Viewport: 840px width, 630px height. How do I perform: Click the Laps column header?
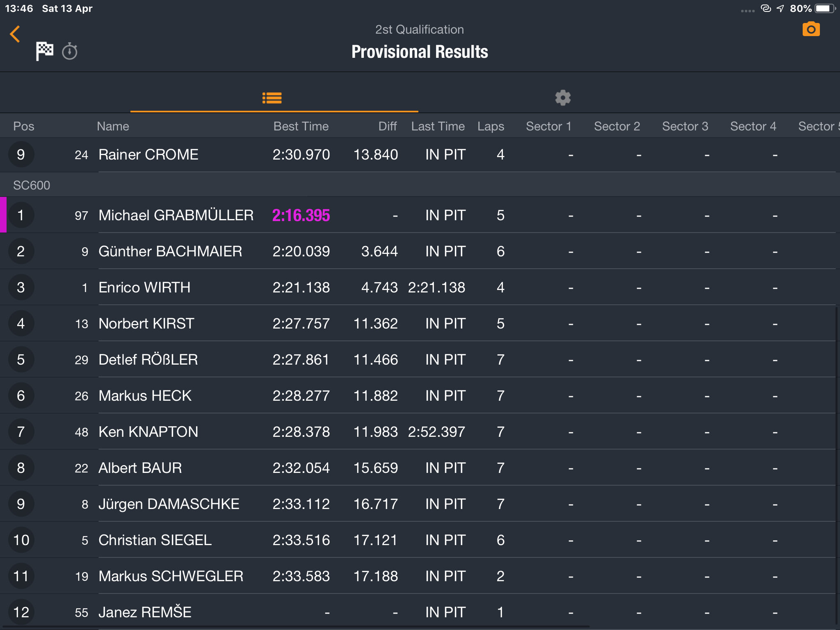pyautogui.click(x=491, y=126)
